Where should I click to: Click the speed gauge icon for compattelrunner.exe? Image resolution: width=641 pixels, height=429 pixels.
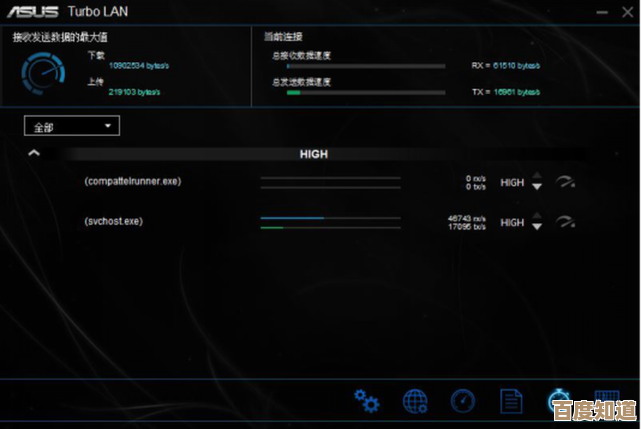click(566, 182)
